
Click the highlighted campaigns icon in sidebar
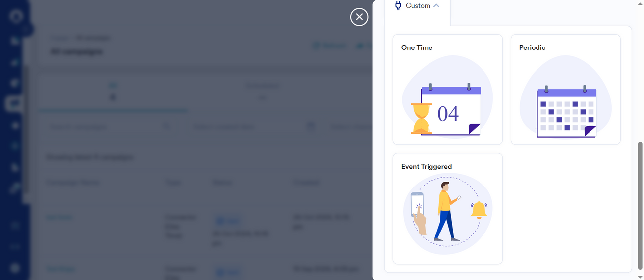point(15,104)
